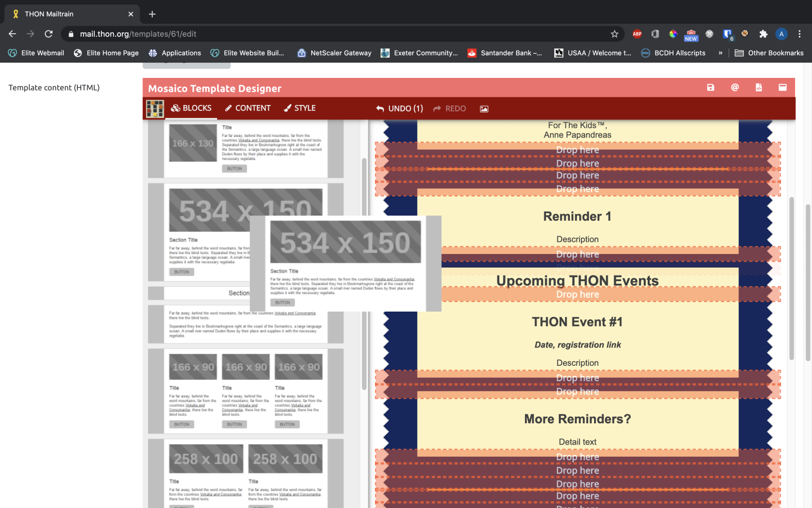
Task: Click the Mosaico Template Designer title
Action: [215, 89]
